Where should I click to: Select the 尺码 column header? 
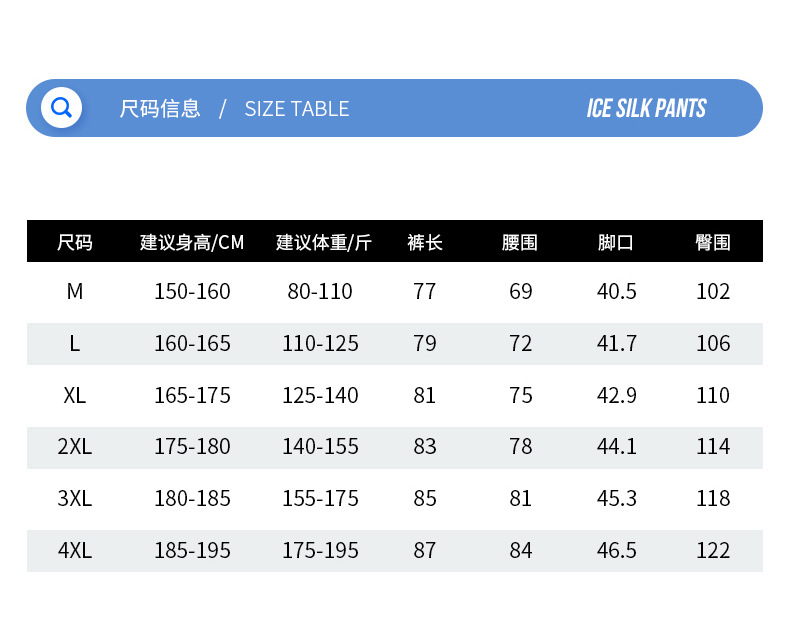click(x=75, y=242)
